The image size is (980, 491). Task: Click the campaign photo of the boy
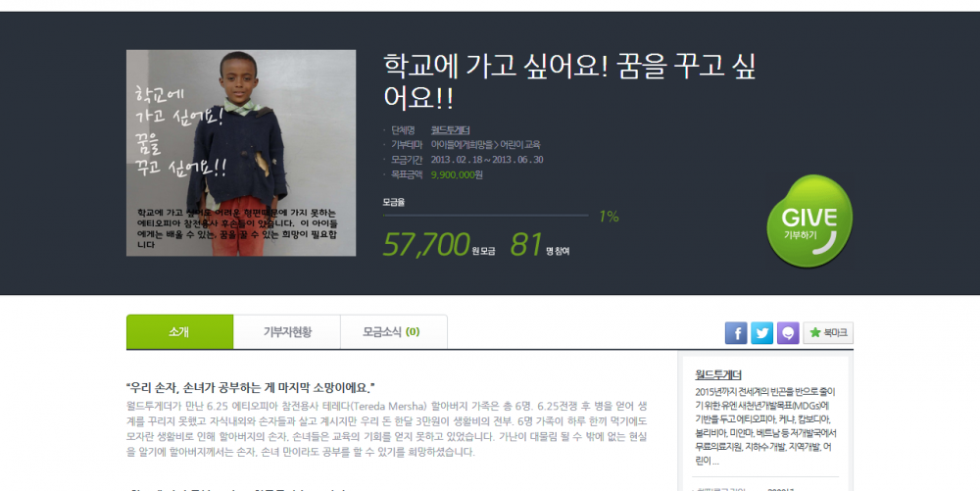[241, 153]
